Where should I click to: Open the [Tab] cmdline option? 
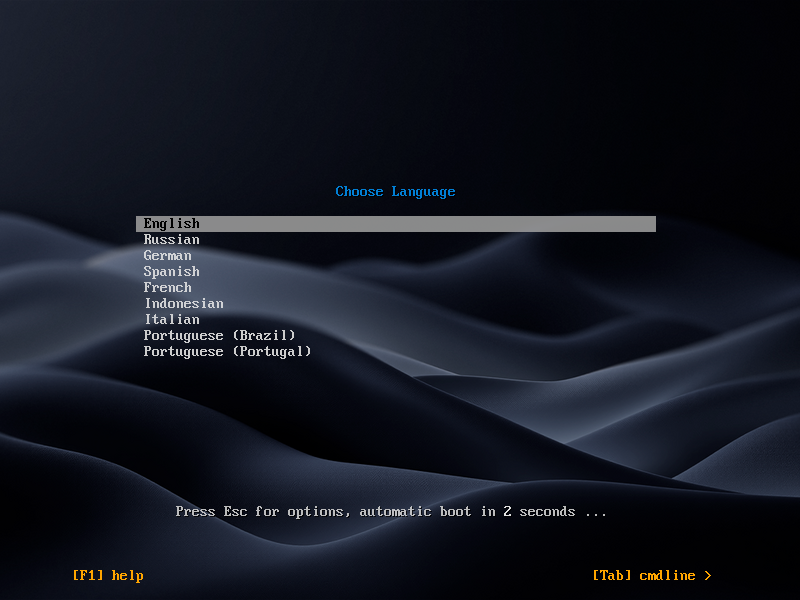click(x=643, y=576)
